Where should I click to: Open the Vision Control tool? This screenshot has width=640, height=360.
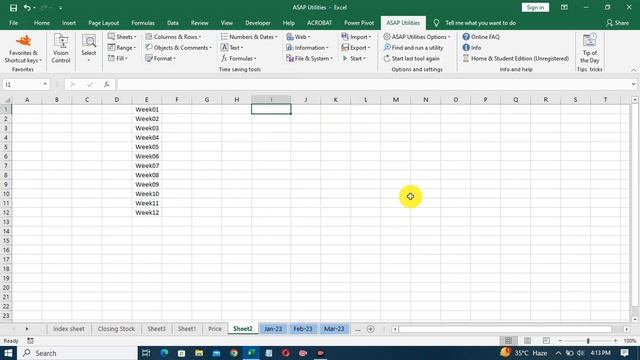61,49
